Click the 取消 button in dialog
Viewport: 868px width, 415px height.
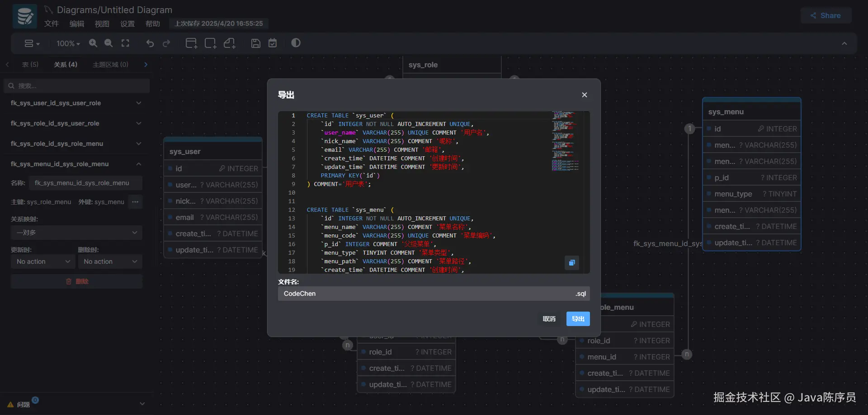point(549,319)
